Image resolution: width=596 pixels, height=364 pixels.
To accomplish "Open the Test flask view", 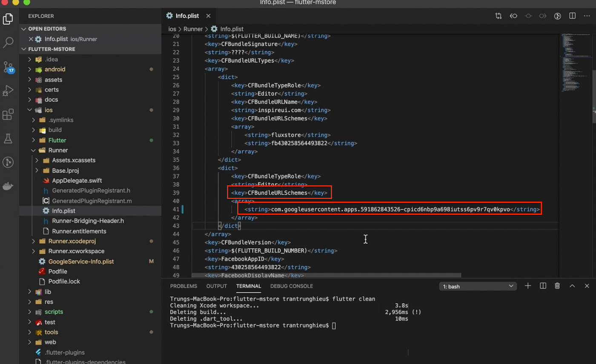I will [8, 138].
